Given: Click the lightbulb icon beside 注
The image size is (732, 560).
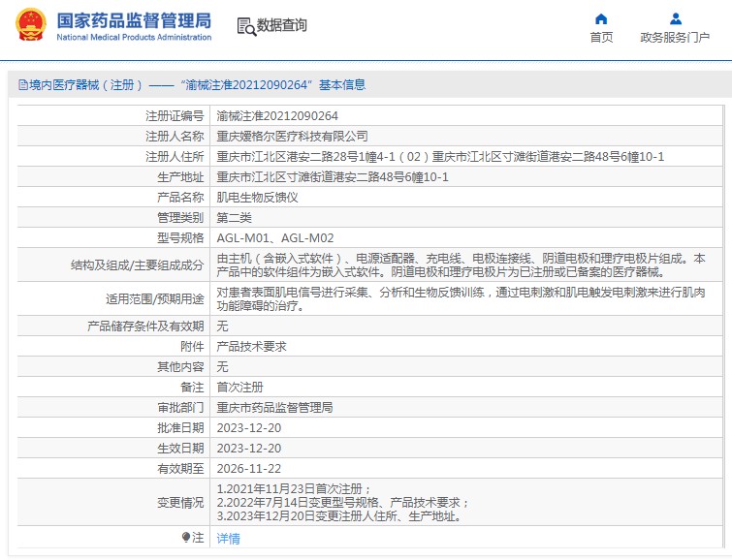Looking at the screenshot, I should [186, 537].
